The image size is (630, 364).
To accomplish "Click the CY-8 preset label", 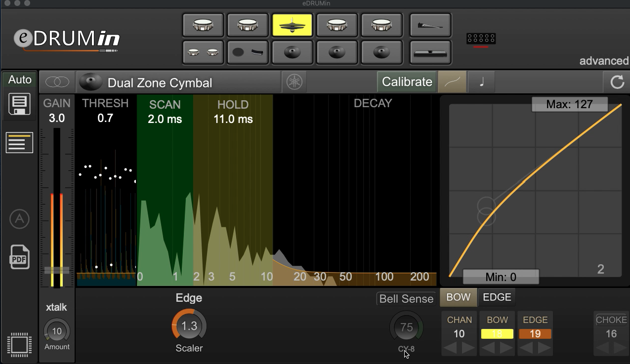I will [406, 349].
